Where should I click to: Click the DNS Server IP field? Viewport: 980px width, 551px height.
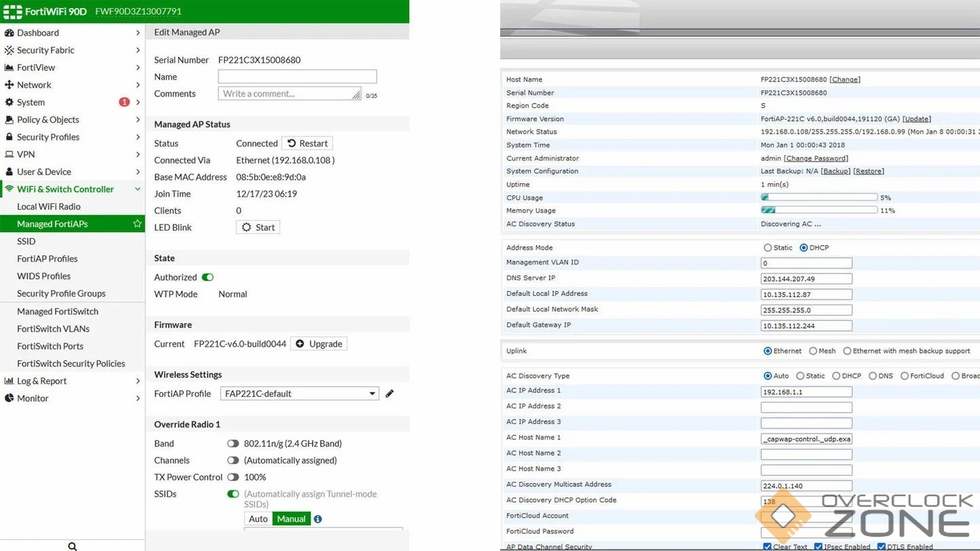tap(806, 279)
